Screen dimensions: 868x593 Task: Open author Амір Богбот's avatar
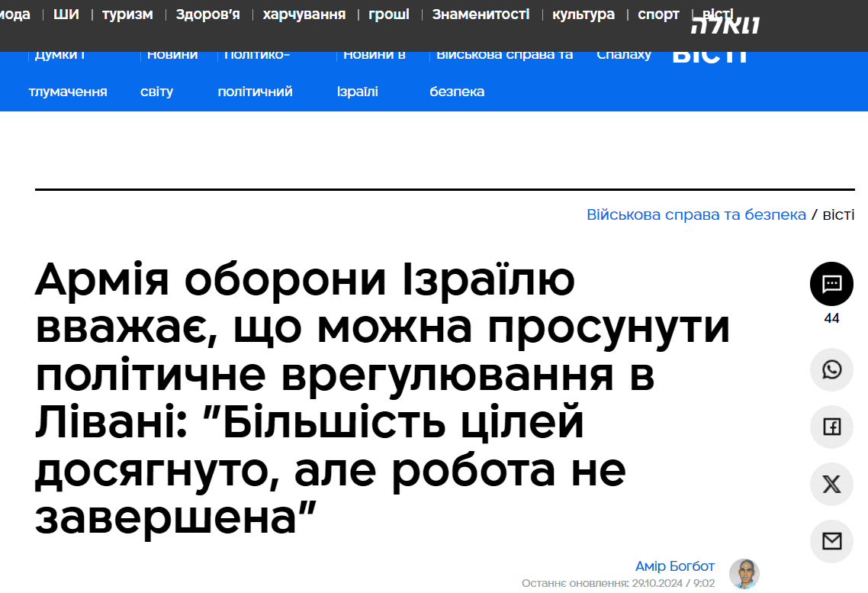744,573
